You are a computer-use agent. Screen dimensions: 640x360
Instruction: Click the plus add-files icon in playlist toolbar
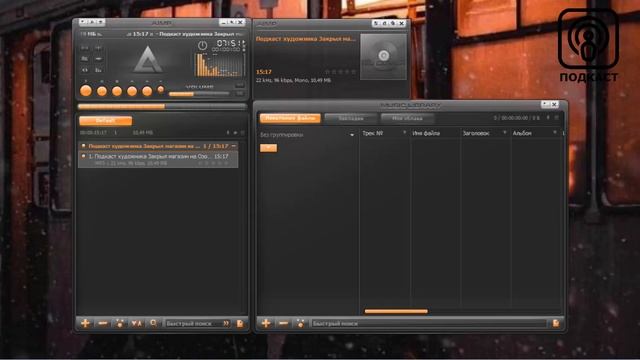tap(85, 323)
